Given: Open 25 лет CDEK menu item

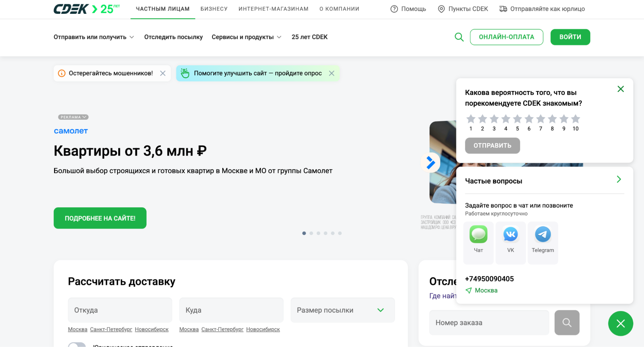Looking at the screenshot, I should (309, 37).
